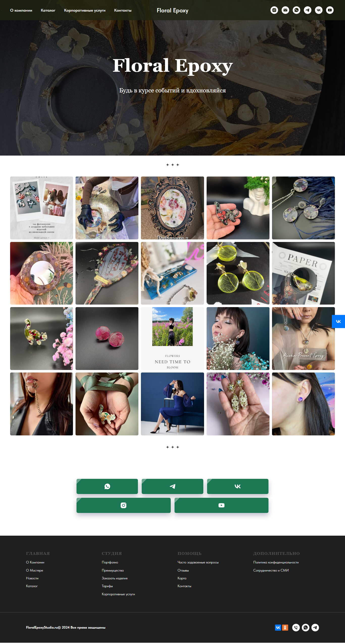This screenshot has height=644, width=345.
Task: Follow the Портфолио link in the footer
Action: click(x=110, y=562)
